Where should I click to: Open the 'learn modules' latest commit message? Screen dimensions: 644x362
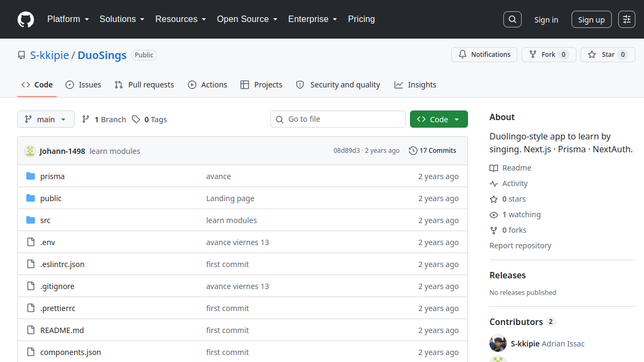[115, 151]
